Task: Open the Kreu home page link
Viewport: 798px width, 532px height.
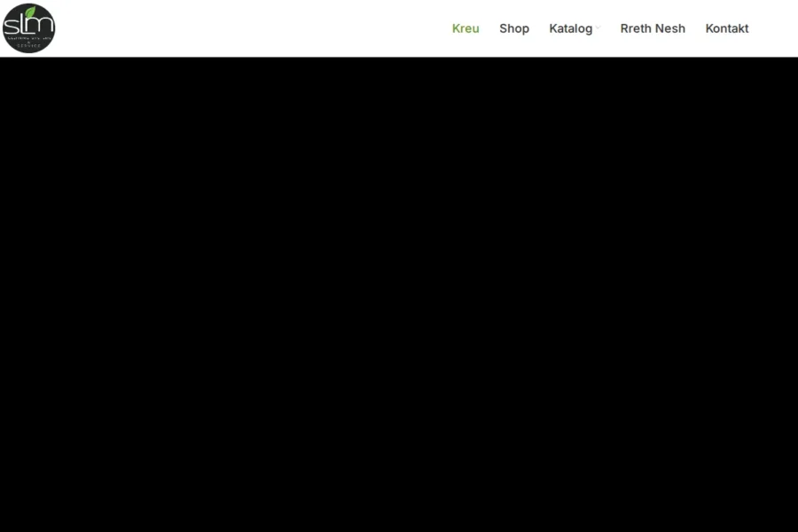Action: tap(465, 28)
